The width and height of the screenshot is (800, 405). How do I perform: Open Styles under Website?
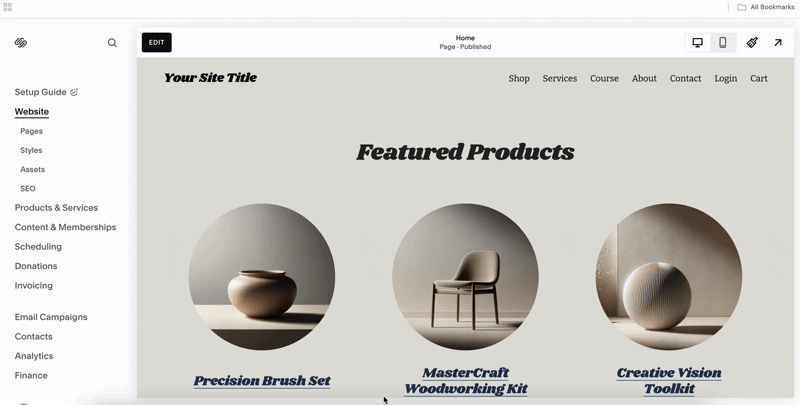[x=31, y=150]
